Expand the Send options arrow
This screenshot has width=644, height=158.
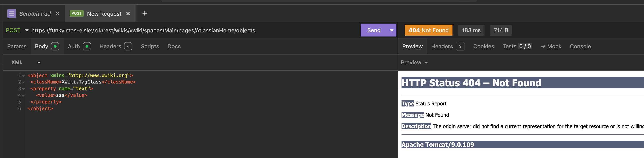(391, 30)
